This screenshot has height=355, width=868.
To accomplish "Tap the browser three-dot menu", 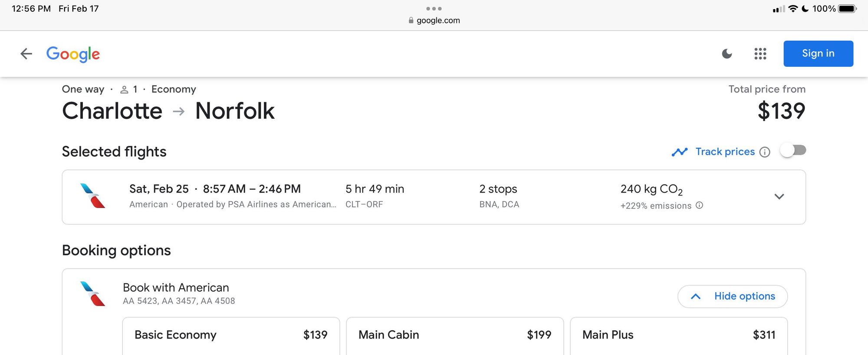I will pyautogui.click(x=434, y=9).
